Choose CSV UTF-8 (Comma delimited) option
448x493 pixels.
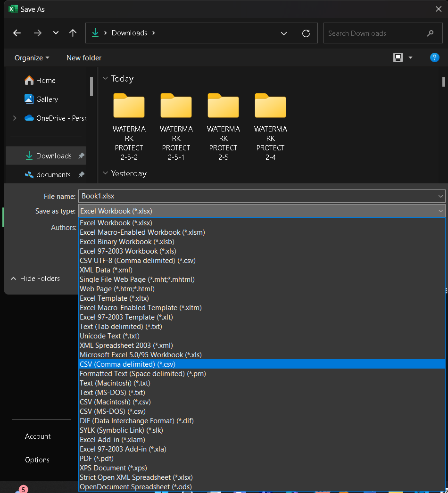pyautogui.click(x=262, y=261)
